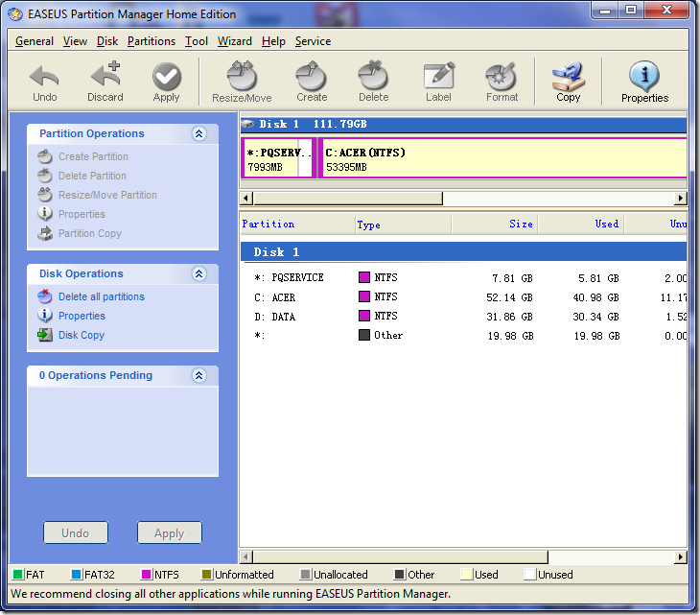The image size is (700, 615).
Task: Click the Undo button at sidebar bottom
Action: pyautogui.click(x=76, y=532)
